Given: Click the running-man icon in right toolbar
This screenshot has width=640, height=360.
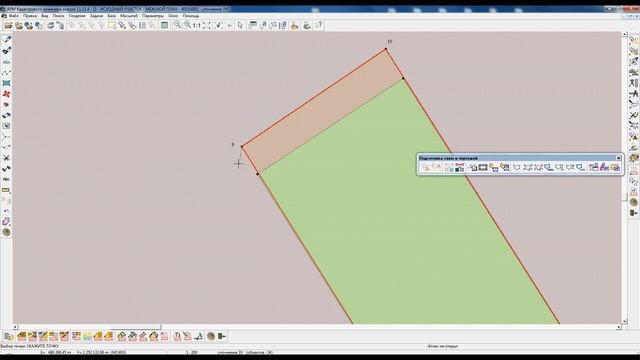Looking at the screenshot, I should pos(633,83).
